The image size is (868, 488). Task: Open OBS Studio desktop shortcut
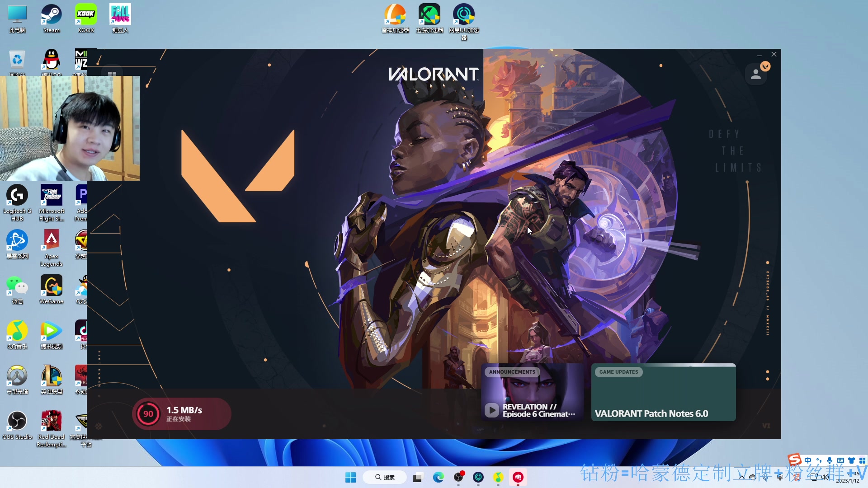coord(17,425)
